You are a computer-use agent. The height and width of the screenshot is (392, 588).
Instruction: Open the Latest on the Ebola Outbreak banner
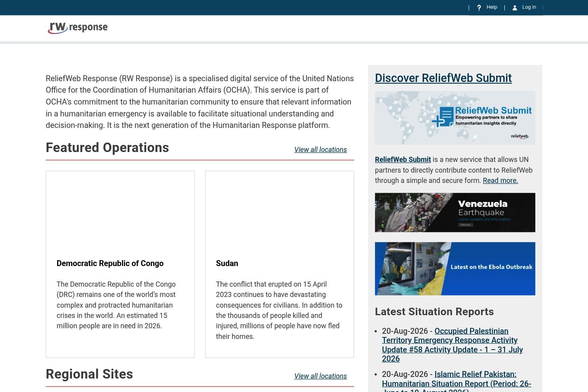455,269
